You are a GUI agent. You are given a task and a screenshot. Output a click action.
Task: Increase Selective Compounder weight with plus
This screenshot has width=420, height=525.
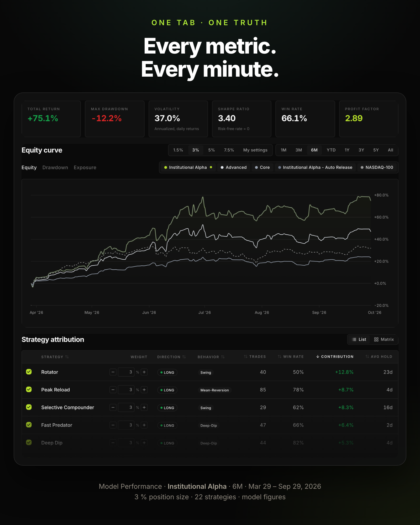(144, 407)
